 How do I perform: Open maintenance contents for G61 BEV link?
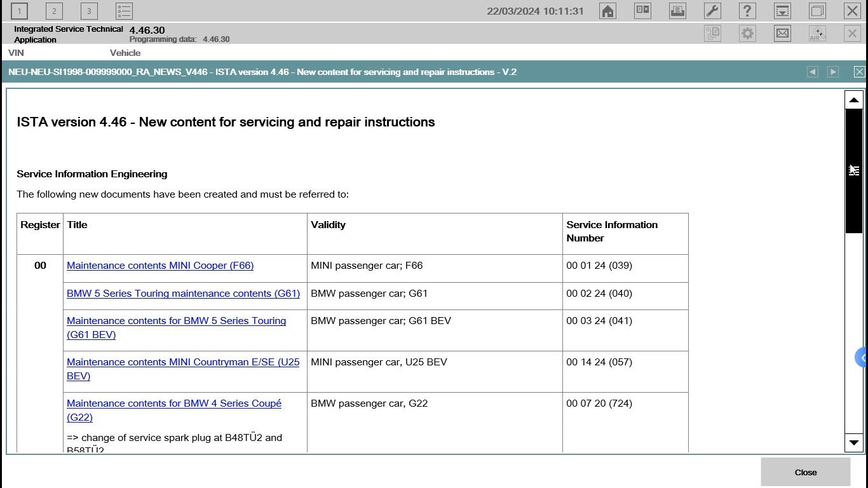pyautogui.click(x=176, y=328)
